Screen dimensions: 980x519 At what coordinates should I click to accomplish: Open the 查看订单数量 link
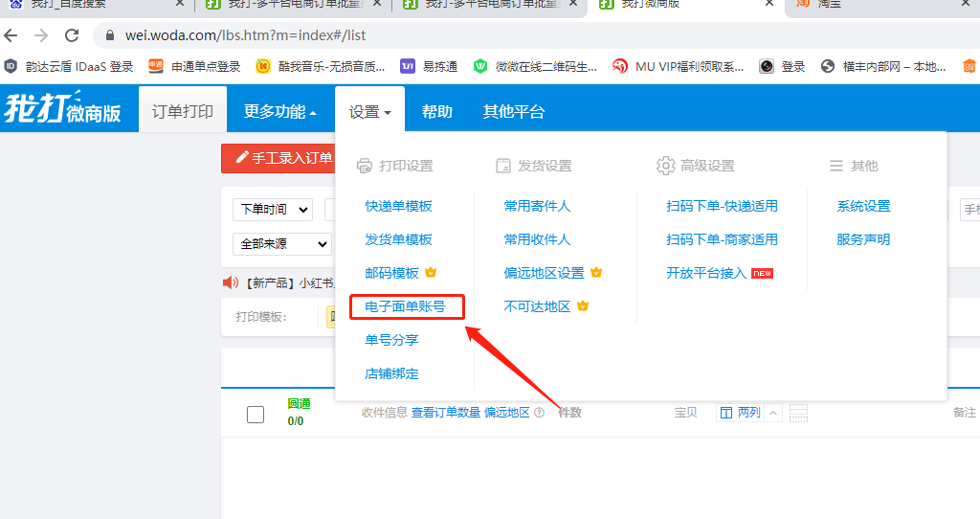(x=446, y=413)
